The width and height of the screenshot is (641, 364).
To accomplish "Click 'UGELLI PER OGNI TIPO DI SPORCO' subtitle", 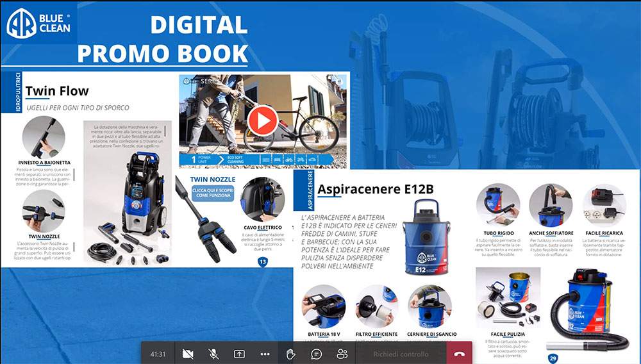I will (78, 108).
